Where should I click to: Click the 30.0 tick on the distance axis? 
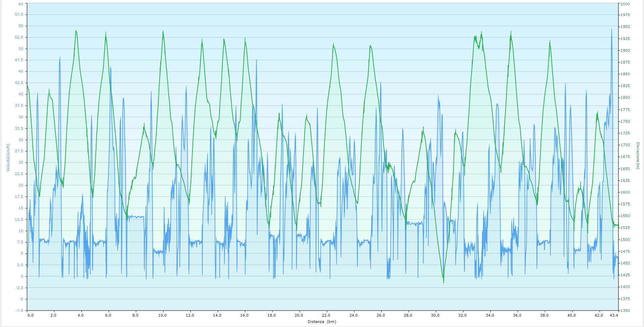click(x=435, y=315)
